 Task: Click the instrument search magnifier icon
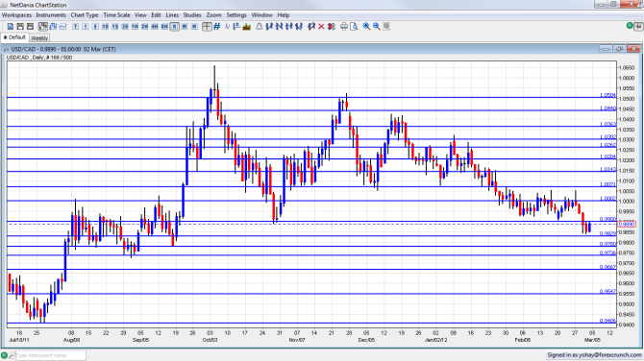coord(12,355)
